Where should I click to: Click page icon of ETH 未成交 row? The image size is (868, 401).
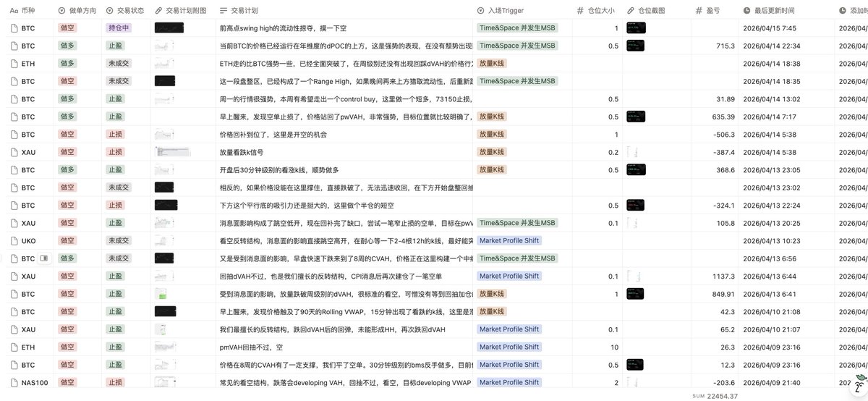pyautogui.click(x=14, y=64)
